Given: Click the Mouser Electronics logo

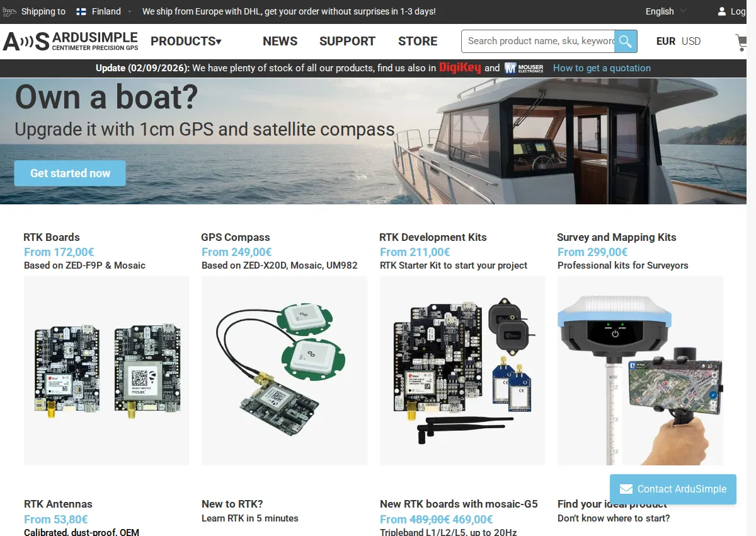Looking at the screenshot, I should click(x=524, y=68).
